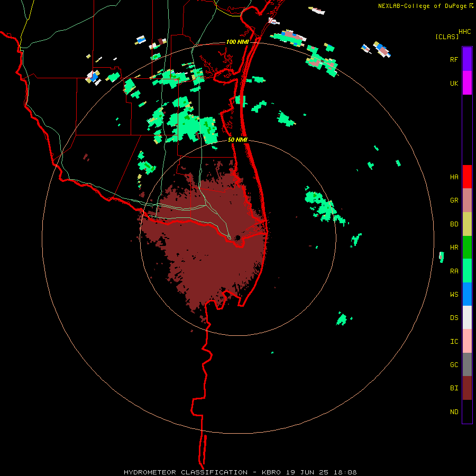Screen dimensions: 476x476
Task: Click the BD yellow legend swatch
Action: tap(467, 224)
